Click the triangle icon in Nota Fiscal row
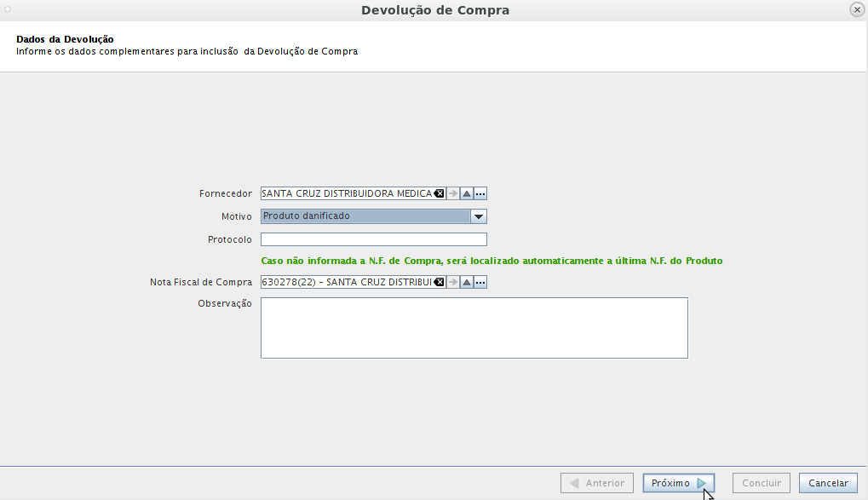The width and height of the screenshot is (868, 500). click(x=467, y=282)
